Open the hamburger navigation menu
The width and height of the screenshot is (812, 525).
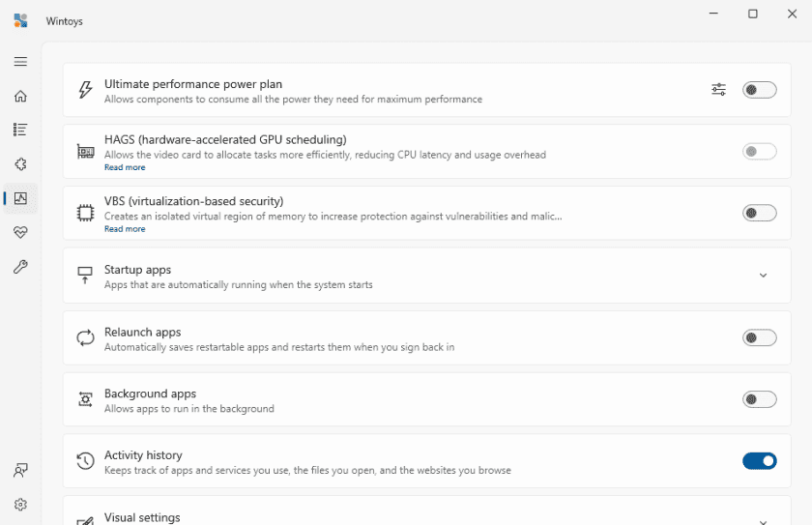[20, 62]
